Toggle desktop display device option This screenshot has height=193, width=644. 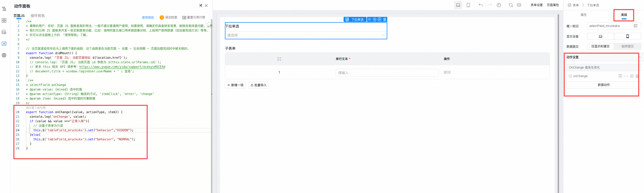tap(601, 36)
